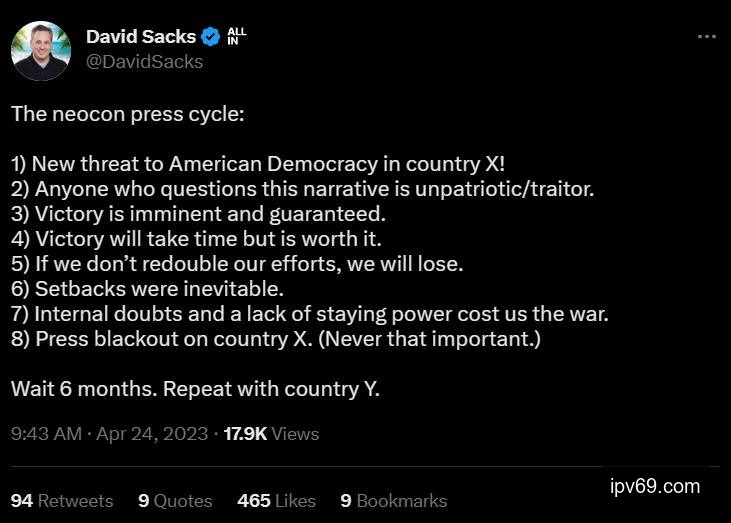Screen dimensions: 731x523
Task: Click the "Victory is imminent and guaranteed" line
Action: coord(198,214)
